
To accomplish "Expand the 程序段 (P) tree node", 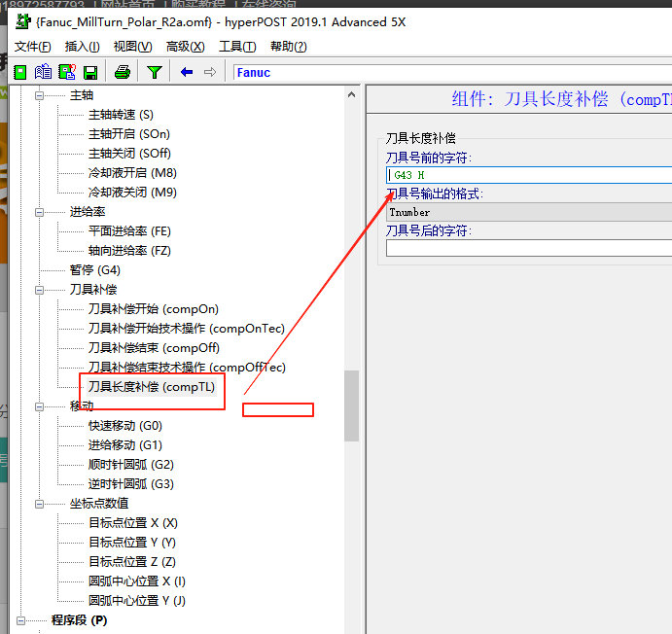I will pos(21,620).
